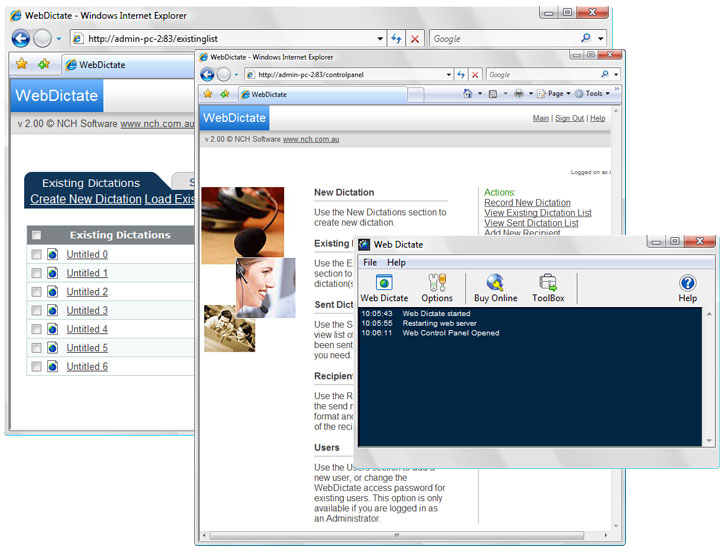Open Help menu in Web Dictate window

tap(396, 262)
